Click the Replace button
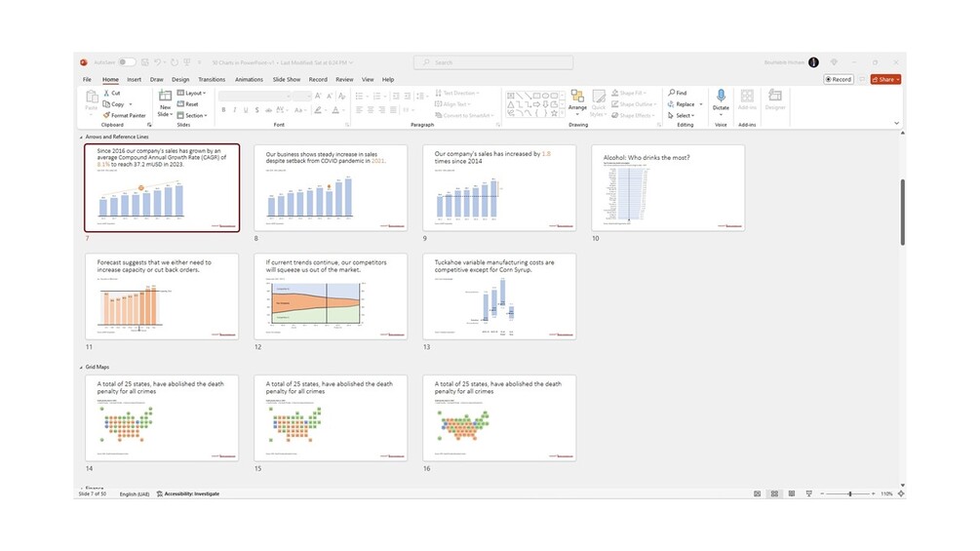 [x=682, y=104]
